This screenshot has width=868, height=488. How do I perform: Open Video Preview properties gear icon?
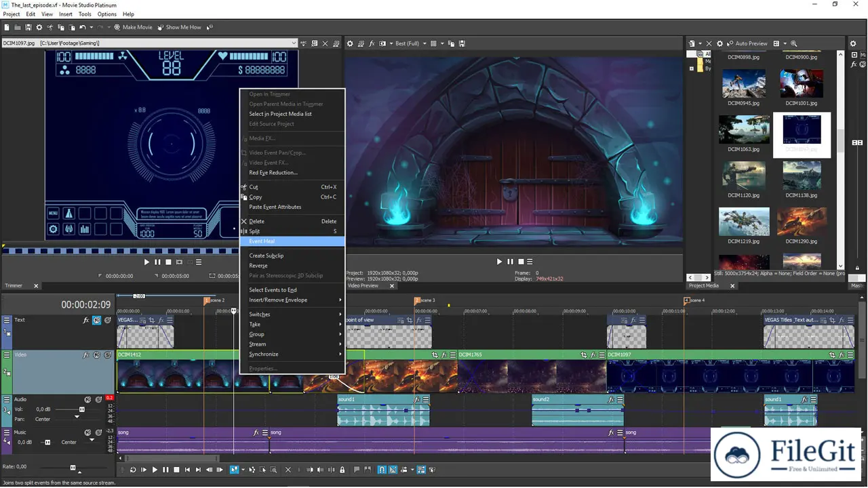coord(350,43)
